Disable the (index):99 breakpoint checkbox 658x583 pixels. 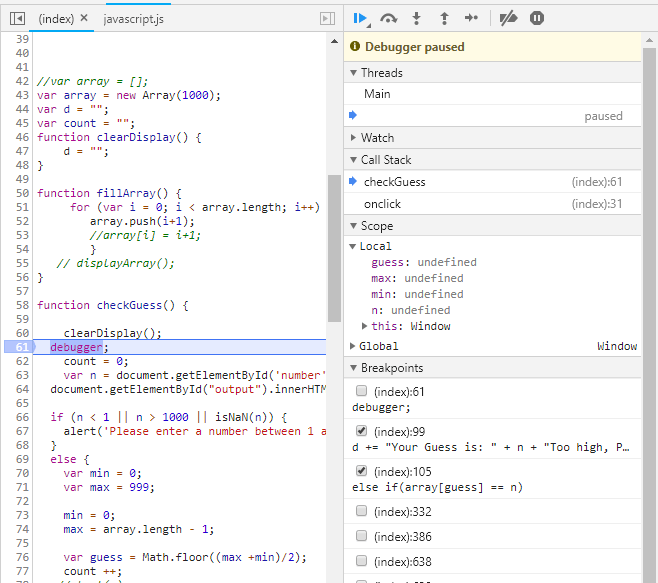tap(361, 431)
